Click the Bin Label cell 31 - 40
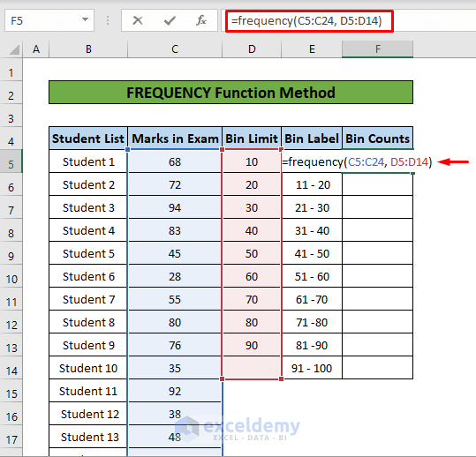Screen dimensions: 476x457 (x=312, y=231)
